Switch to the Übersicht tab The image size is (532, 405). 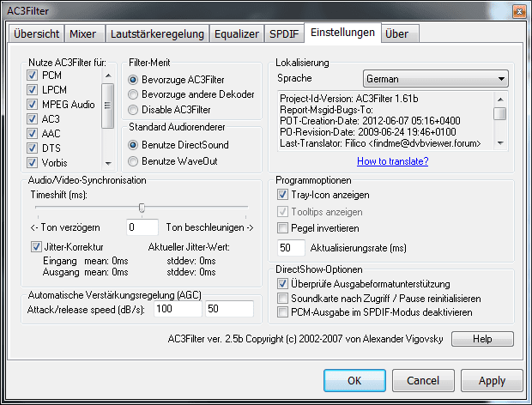click(x=36, y=34)
